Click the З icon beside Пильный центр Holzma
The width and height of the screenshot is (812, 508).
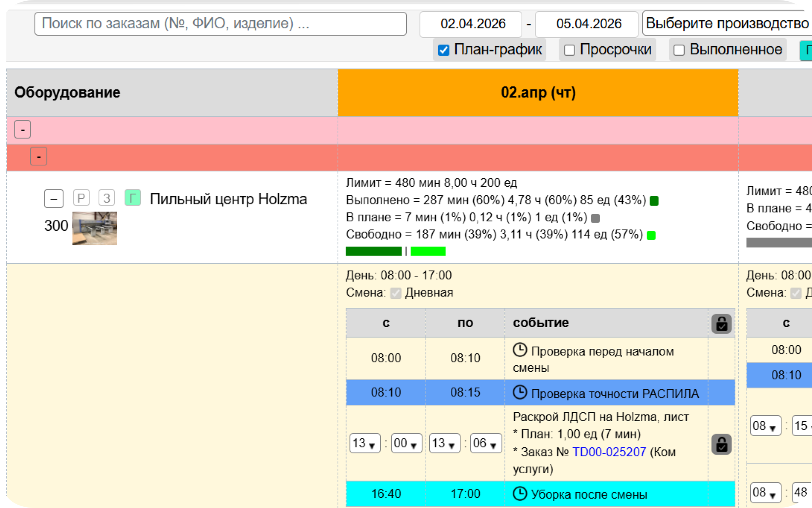pyautogui.click(x=107, y=198)
